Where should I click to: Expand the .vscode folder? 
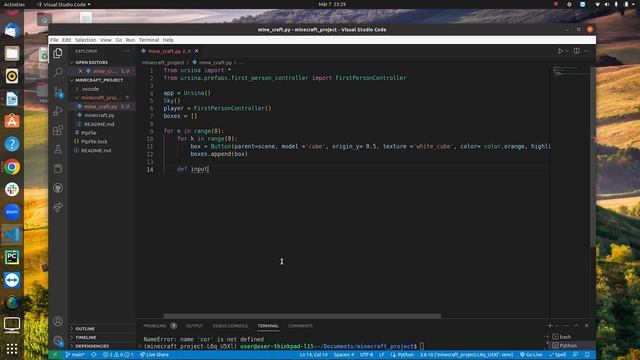[91, 89]
